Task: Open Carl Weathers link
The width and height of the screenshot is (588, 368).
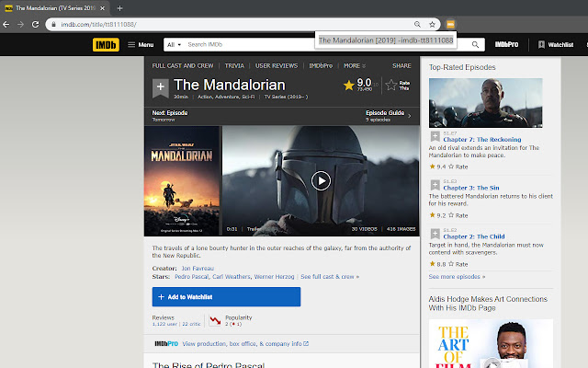Action: 232,277
